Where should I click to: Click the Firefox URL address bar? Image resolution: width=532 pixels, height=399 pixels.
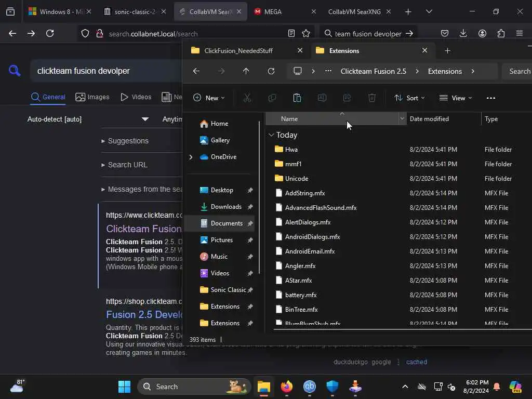pyautogui.click(x=195, y=34)
